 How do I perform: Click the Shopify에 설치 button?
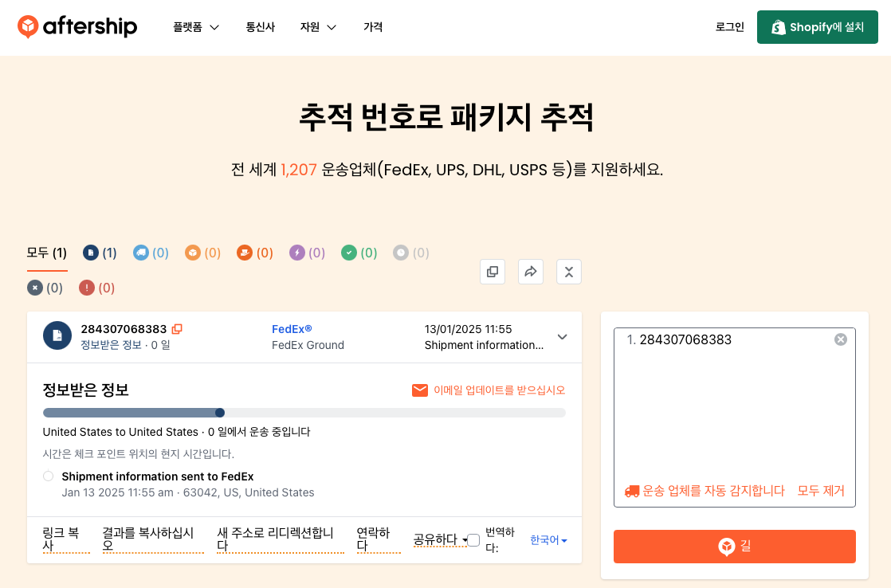[x=817, y=27]
